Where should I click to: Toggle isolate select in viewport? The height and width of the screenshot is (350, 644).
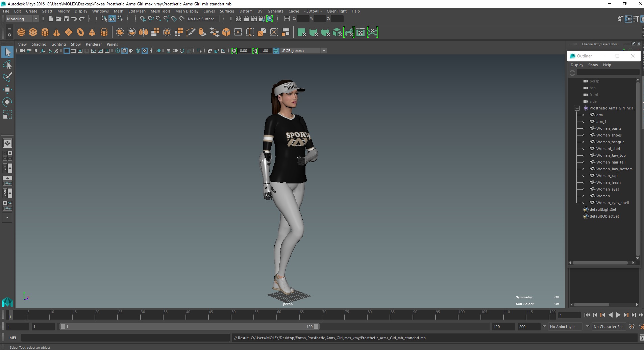(x=199, y=51)
